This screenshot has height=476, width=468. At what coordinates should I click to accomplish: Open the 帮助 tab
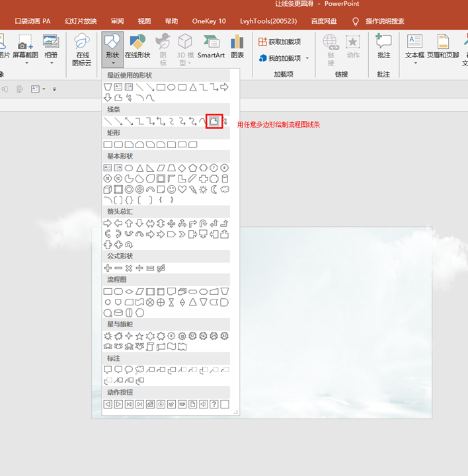171,21
